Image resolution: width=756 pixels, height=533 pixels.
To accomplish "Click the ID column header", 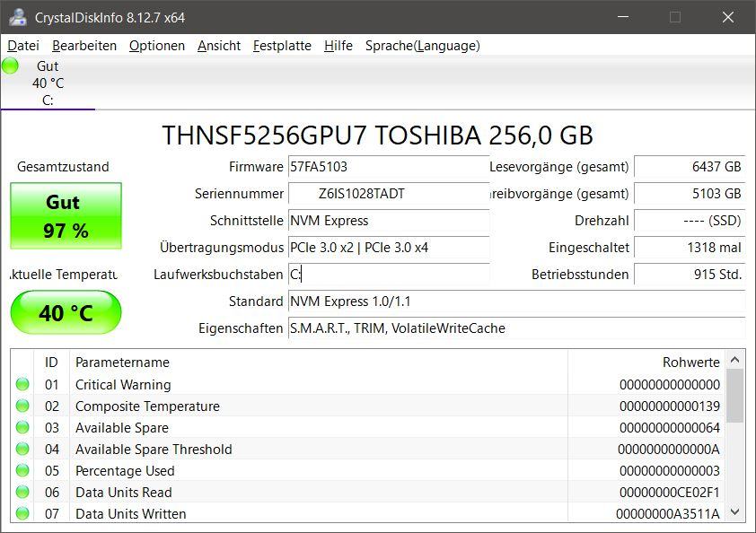I will coord(51,362).
